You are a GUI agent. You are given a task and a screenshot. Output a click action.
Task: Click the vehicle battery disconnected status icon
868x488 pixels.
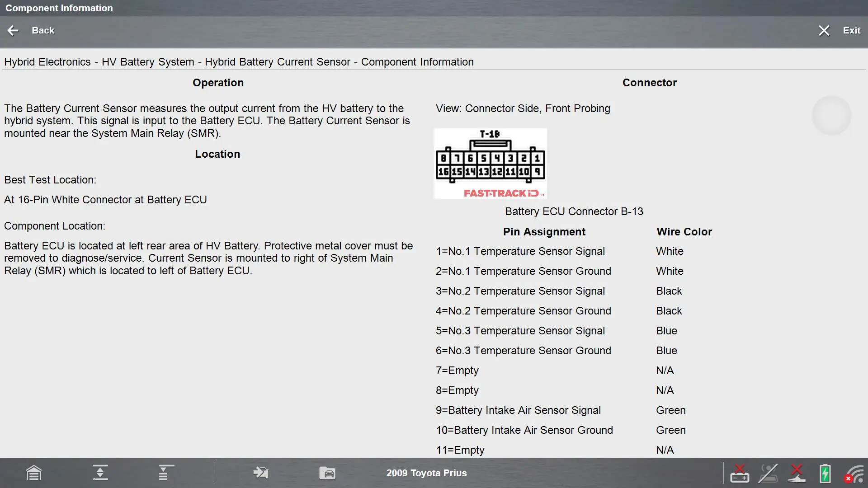click(740, 473)
